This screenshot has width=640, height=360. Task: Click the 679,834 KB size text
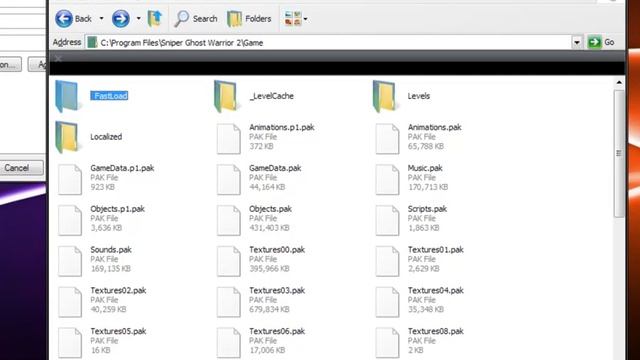(x=269, y=309)
